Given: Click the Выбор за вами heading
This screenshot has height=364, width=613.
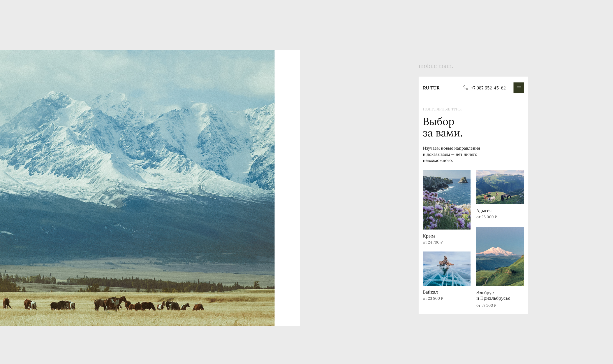Looking at the screenshot, I should 443,127.
